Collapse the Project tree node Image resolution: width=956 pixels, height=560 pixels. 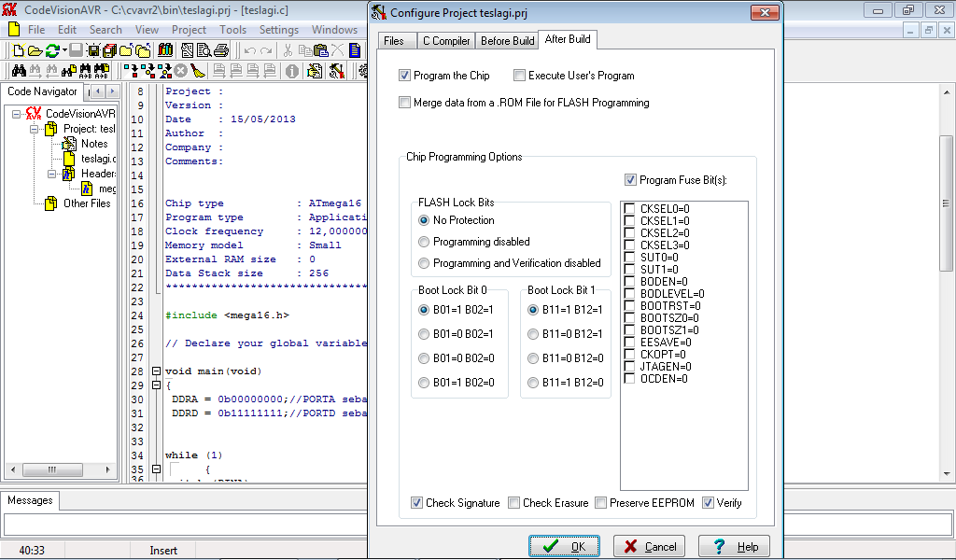(35, 129)
